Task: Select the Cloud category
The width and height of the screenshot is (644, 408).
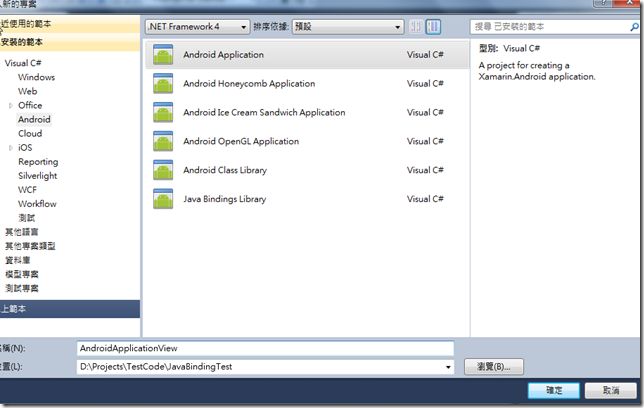Action: [x=30, y=134]
